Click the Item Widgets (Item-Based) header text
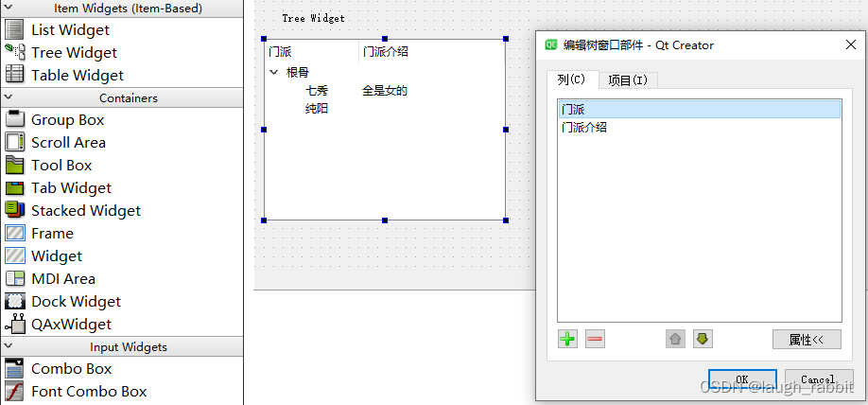 (x=128, y=9)
